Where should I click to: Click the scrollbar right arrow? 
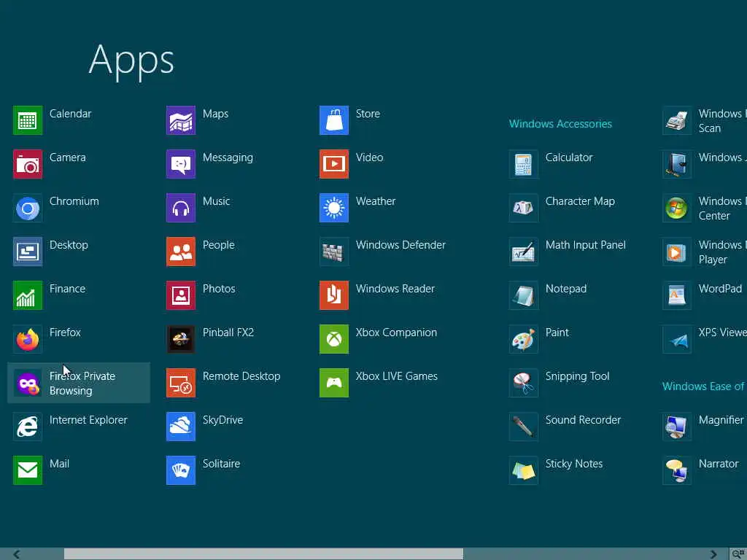(x=713, y=554)
